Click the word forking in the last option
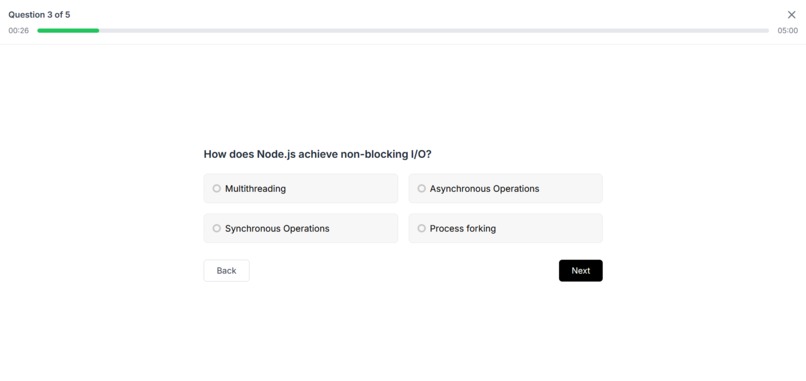The width and height of the screenshot is (806, 381). (480, 228)
